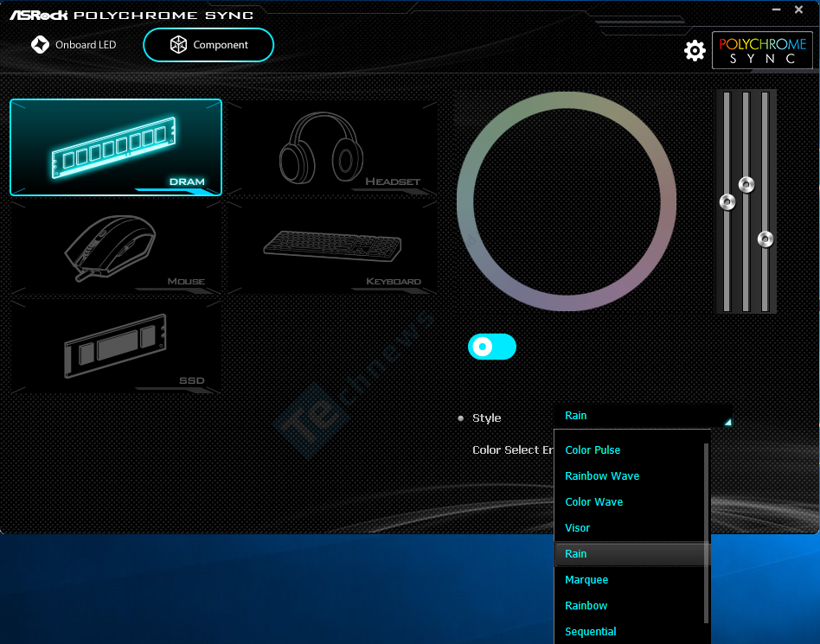The image size is (820, 644).
Task: Switch to the Onboard LED tab
Action: pyautogui.click(x=74, y=45)
